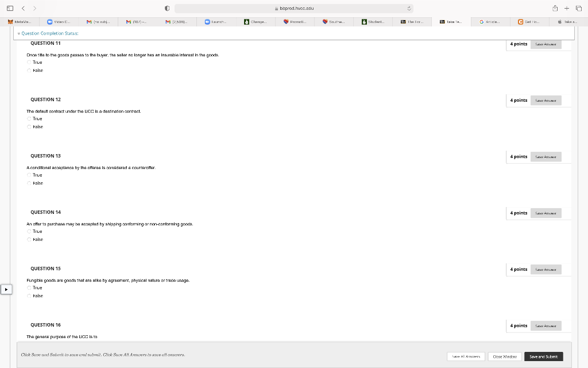Switch to the Student... tab

pyautogui.click(x=373, y=22)
